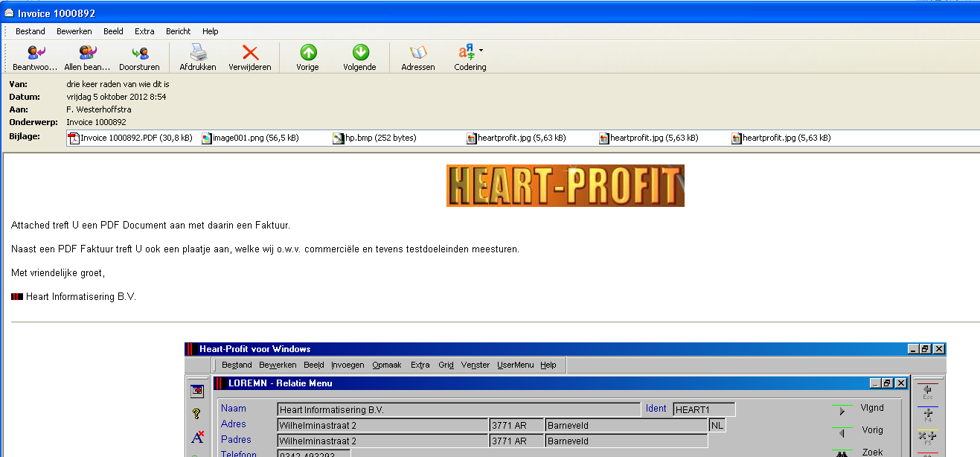This screenshot has width=980, height=457.
Task: Open Opmaak menu in the Heart-Profit window
Action: [x=387, y=365]
